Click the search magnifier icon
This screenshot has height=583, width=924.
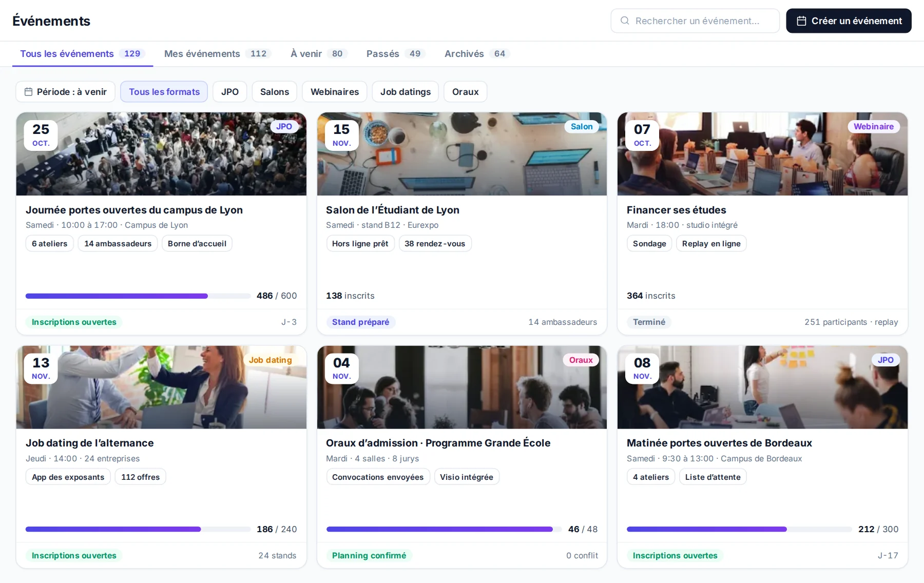click(x=625, y=21)
